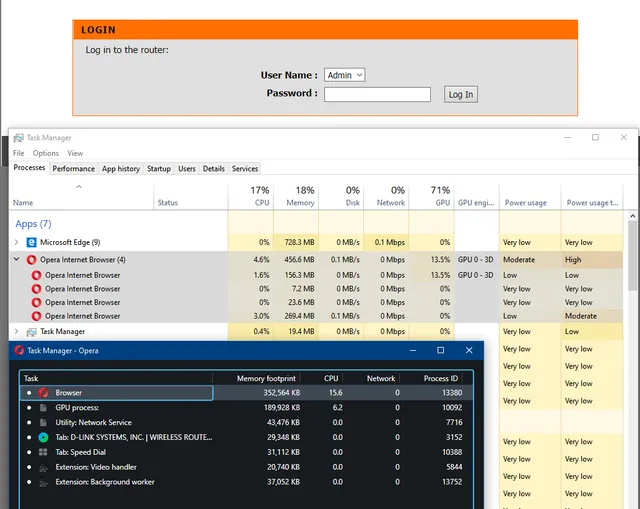Click the Windows Task Manager vertical scrollbar thumb
Image resolution: width=640 pixels, height=509 pixels.
coord(632,256)
